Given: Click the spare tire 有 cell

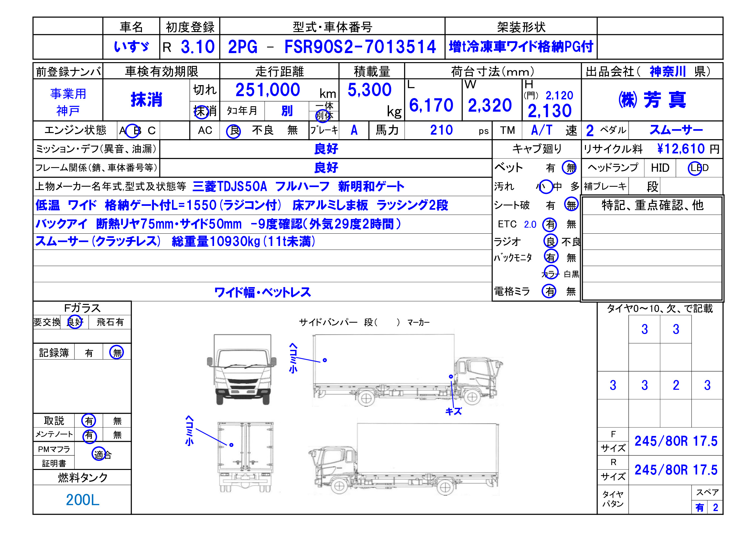Looking at the screenshot, I should click(699, 507).
